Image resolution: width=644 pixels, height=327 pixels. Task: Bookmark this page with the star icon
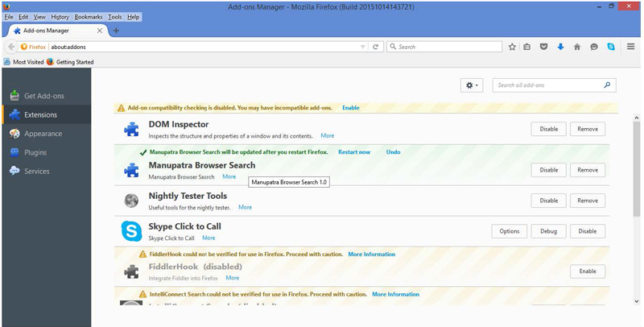coord(512,47)
